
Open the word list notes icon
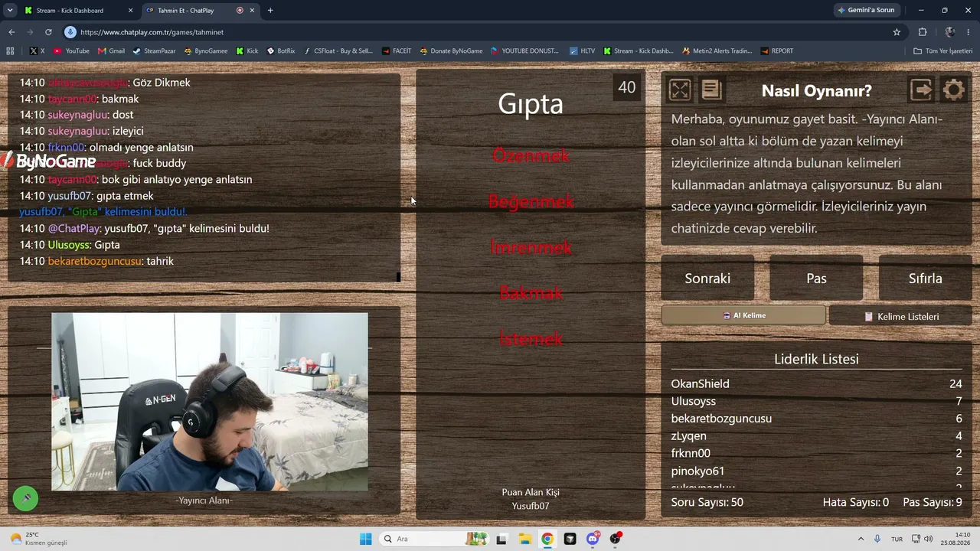[711, 90]
